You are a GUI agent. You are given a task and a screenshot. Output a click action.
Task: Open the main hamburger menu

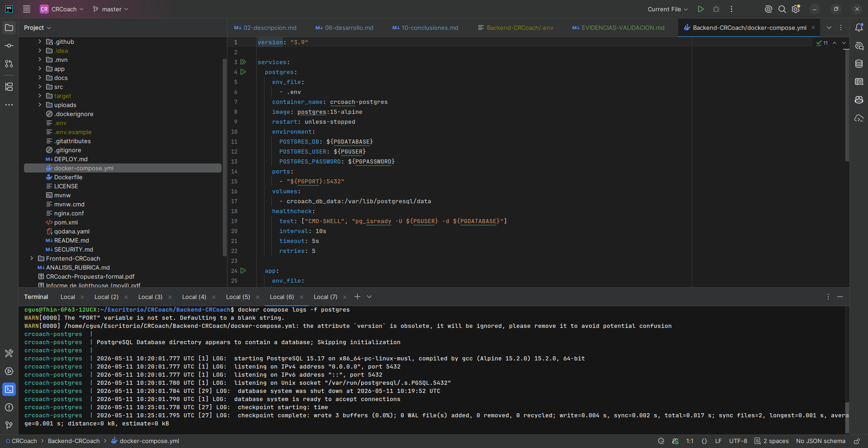click(27, 9)
